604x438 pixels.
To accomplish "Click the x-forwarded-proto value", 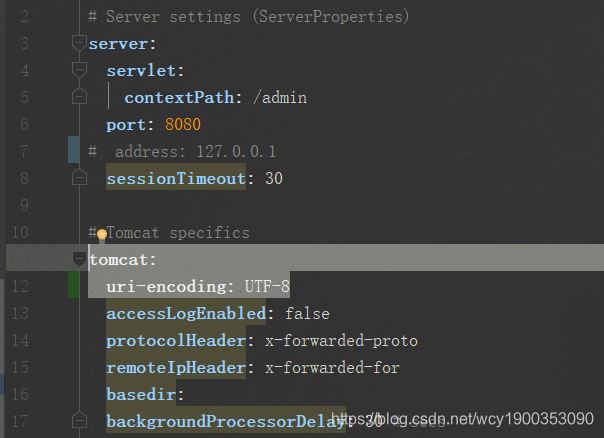I will (341, 341).
